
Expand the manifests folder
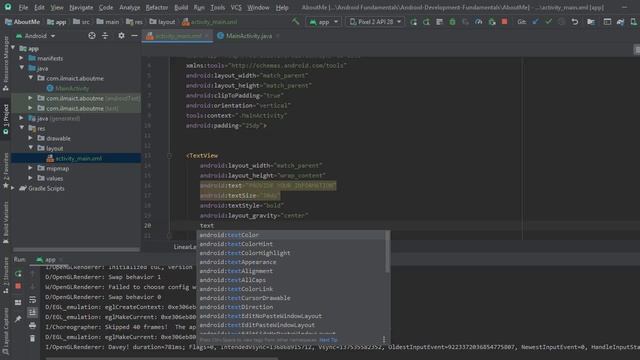pos(22,58)
